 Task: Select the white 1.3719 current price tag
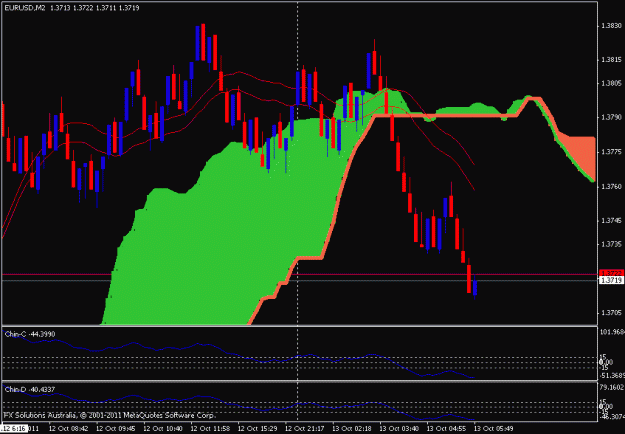(x=611, y=280)
